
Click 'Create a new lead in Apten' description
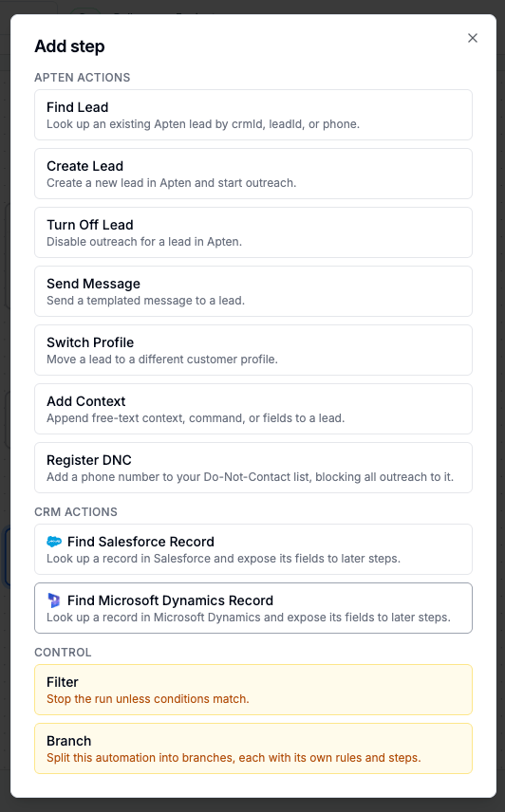click(172, 183)
